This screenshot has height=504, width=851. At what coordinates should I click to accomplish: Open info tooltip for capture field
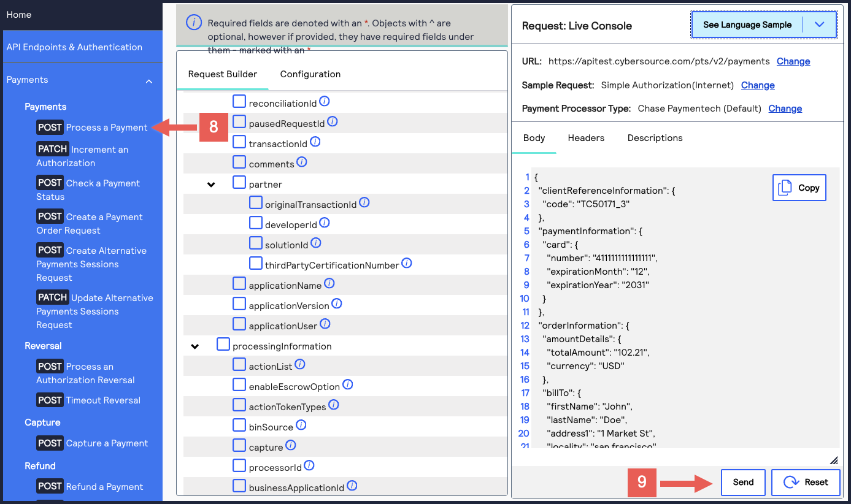tap(291, 446)
